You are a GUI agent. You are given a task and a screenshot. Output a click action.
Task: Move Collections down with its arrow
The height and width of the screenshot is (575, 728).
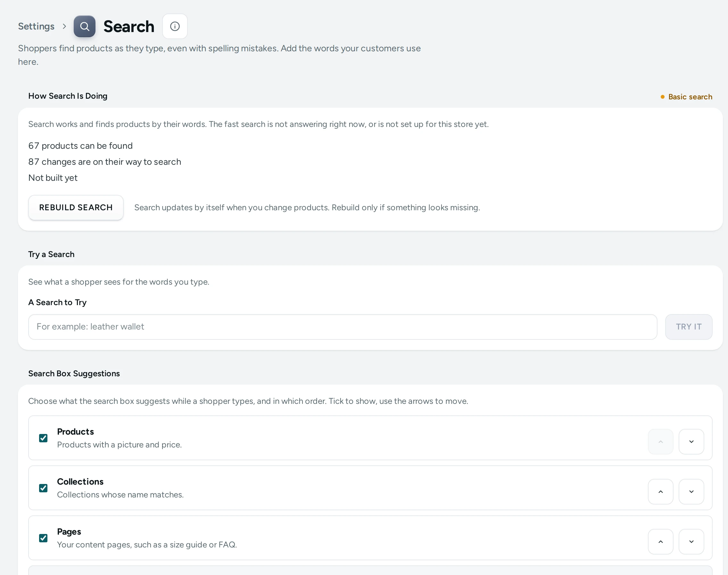click(691, 492)
